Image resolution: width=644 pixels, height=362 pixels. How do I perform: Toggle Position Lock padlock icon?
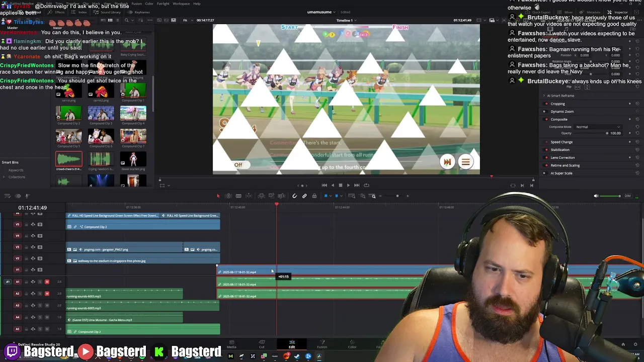coord(314,196)
